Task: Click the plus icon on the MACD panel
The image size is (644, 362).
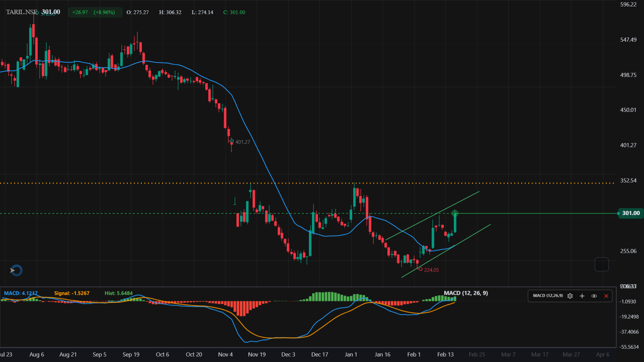Action: (x=582, y=296)
